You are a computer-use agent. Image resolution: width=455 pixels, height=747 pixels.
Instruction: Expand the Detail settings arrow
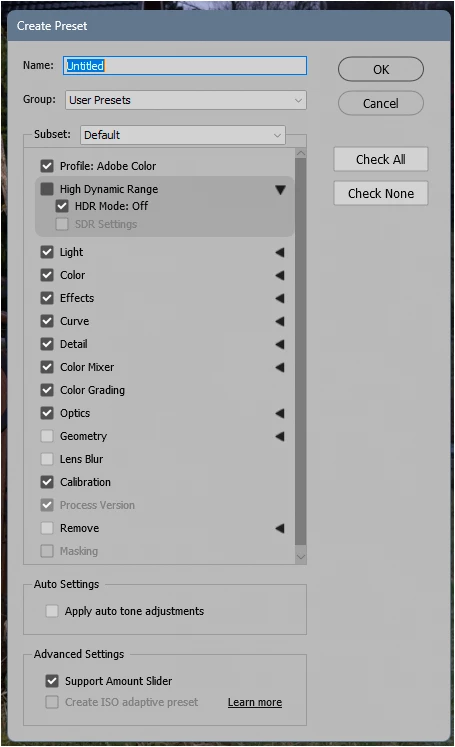click(x=280, y=344)
